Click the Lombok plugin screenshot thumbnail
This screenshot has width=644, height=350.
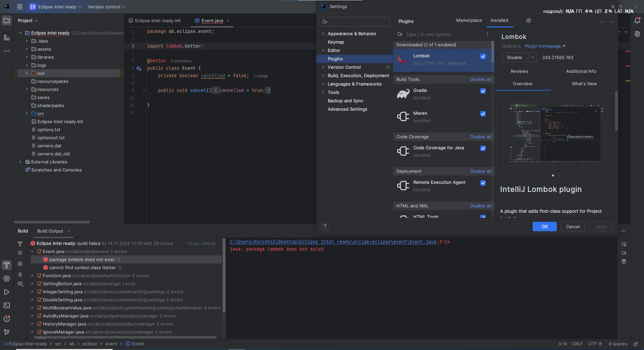pos(556,134)
